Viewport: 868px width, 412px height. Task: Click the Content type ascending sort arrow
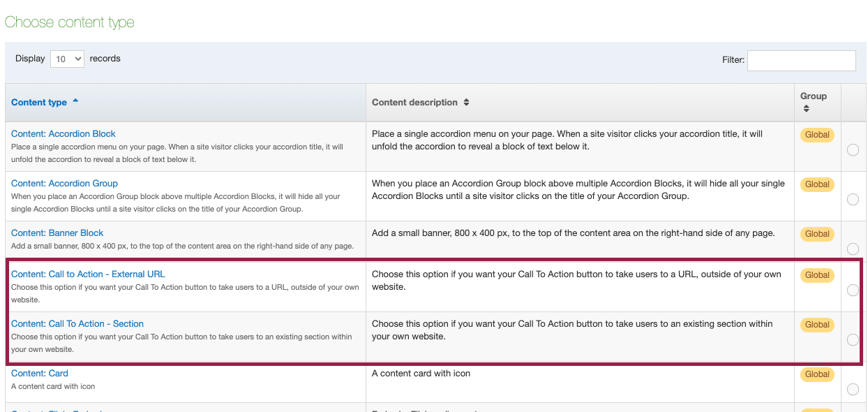coord(75,101)
